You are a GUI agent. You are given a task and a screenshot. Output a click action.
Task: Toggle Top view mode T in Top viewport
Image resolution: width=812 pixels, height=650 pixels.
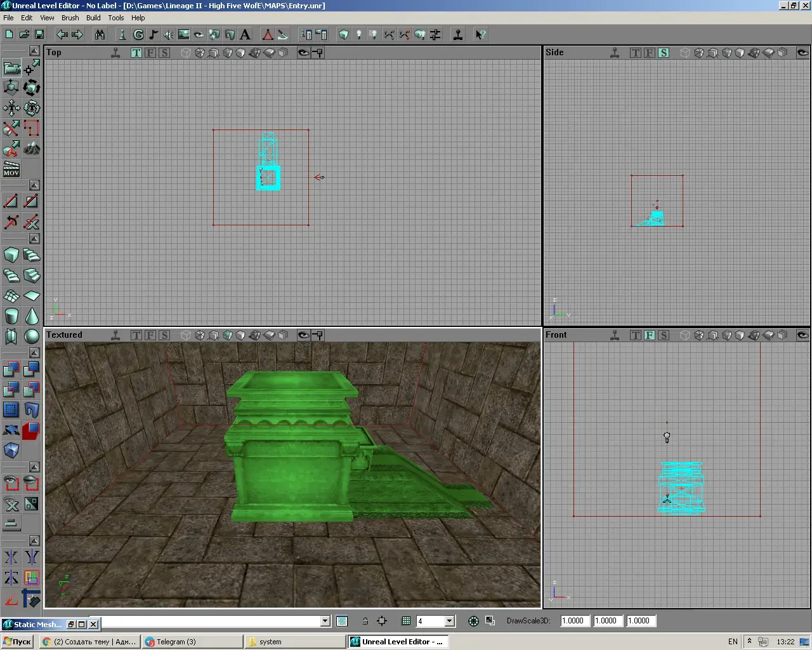tap(136, 53)
